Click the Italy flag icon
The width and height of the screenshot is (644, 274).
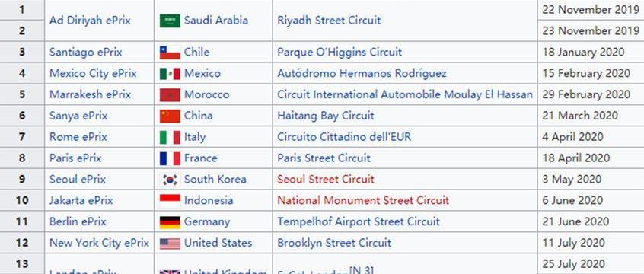pyautogui.click(x=170, y=137)
